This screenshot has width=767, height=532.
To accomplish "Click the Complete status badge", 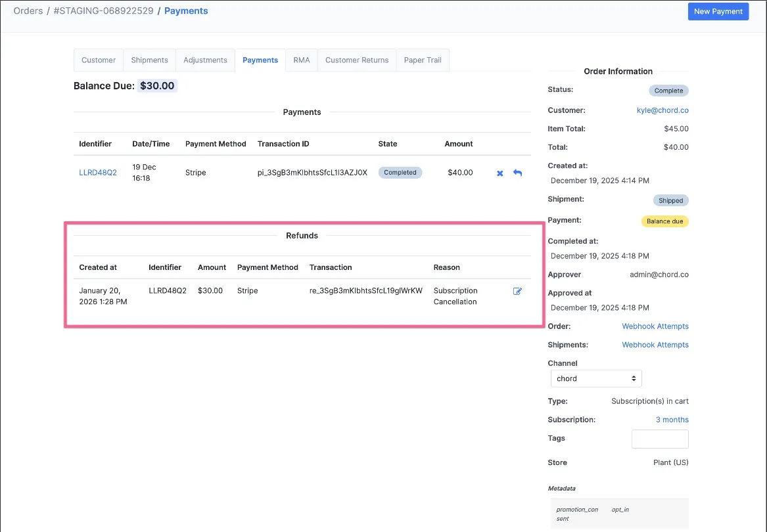I will click(x=668, y=91).
